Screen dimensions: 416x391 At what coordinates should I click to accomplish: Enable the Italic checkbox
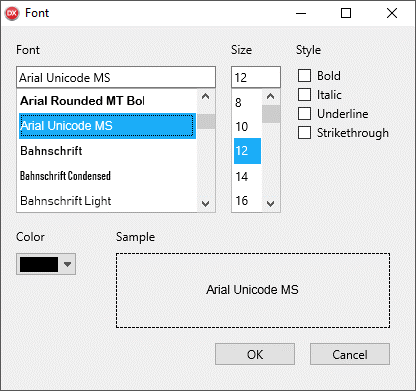pyautogui.click(x=304, y=95)
